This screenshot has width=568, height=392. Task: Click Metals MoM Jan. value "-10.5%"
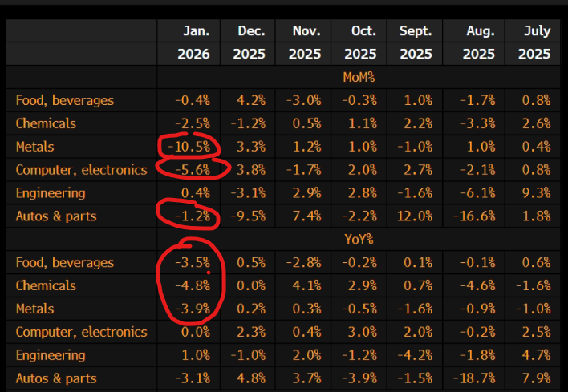point(189,147)
